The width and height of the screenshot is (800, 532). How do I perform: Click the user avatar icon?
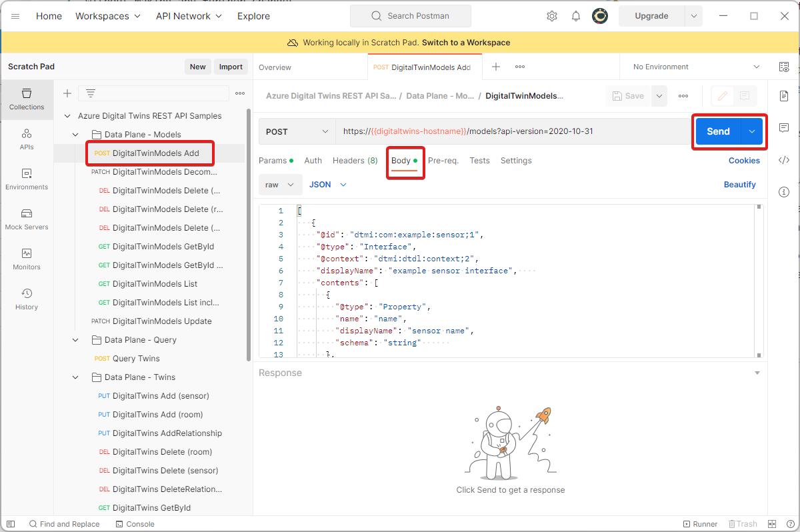(600, 16)
